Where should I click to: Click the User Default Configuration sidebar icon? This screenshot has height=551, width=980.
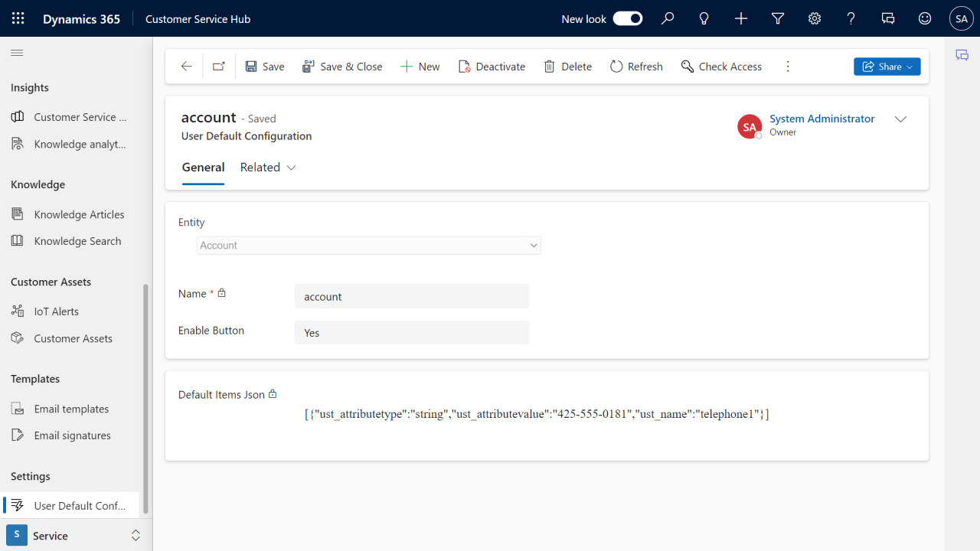(x=18, y=506)
